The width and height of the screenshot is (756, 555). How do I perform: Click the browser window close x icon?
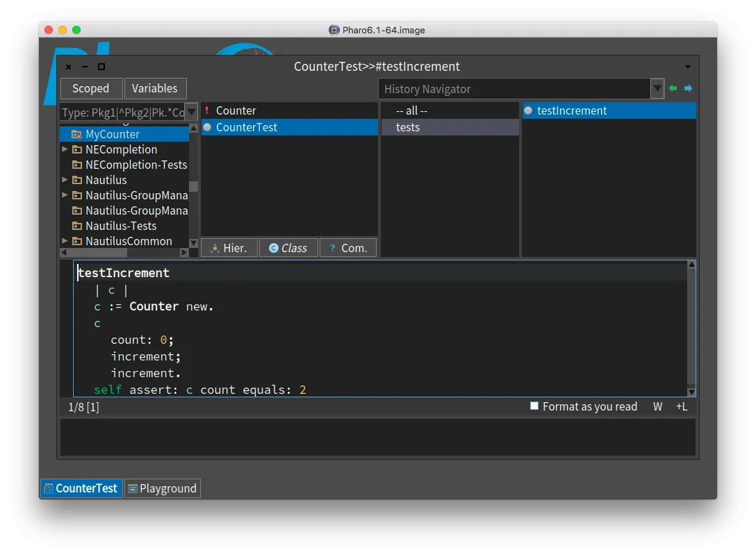69,67
